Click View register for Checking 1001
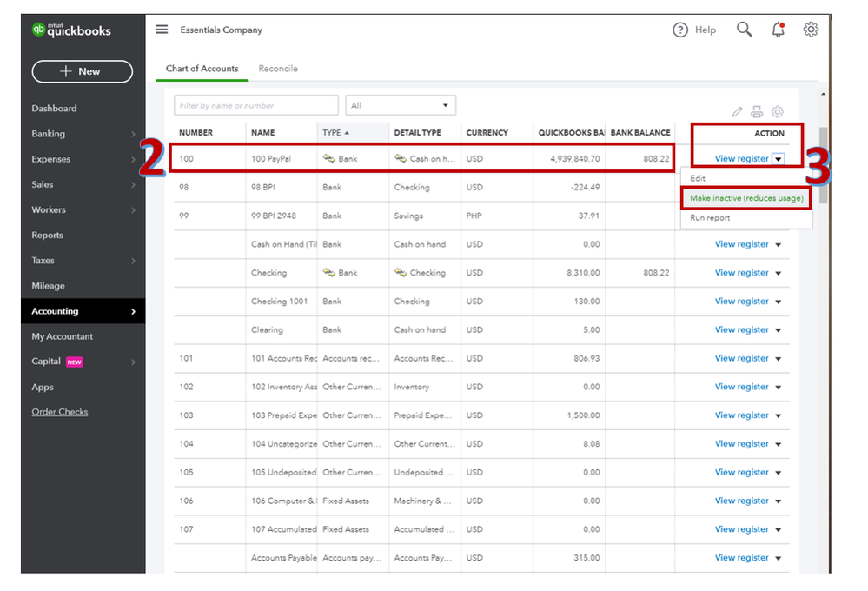The width and height of the screenshot is (868, 591). coord(742,302)
